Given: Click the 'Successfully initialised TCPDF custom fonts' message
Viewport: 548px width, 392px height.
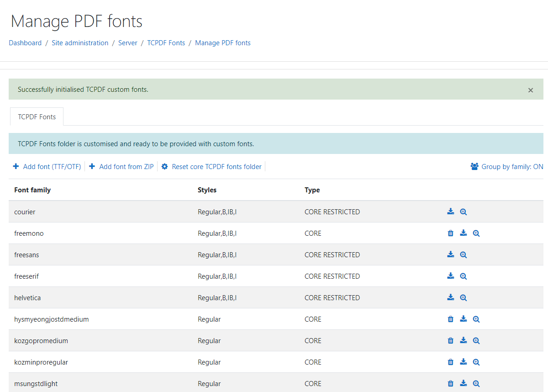Looking at the screenshot, I should pos(83,90).
